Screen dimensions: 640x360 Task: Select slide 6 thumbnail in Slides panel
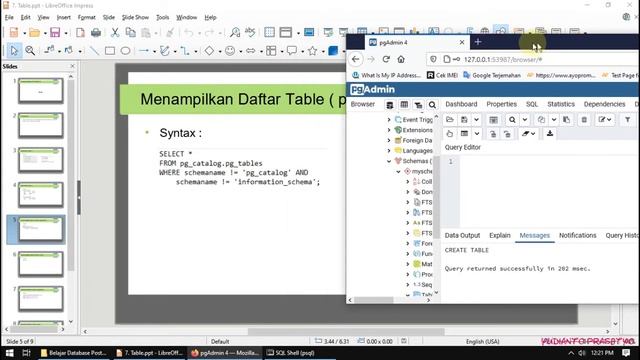point(40,264)
